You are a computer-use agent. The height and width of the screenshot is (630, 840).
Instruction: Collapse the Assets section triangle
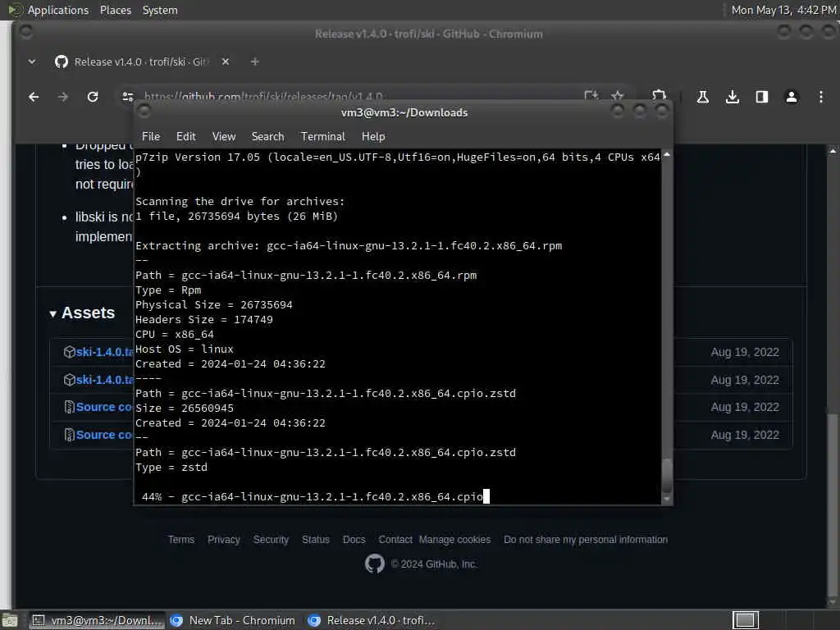pos(53,314)
